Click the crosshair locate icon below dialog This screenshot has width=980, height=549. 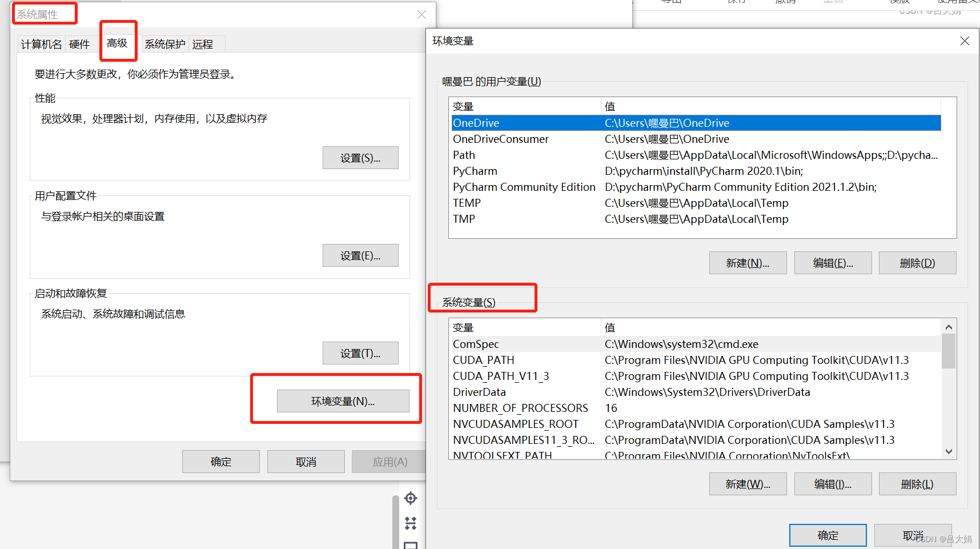click(411, 498)
